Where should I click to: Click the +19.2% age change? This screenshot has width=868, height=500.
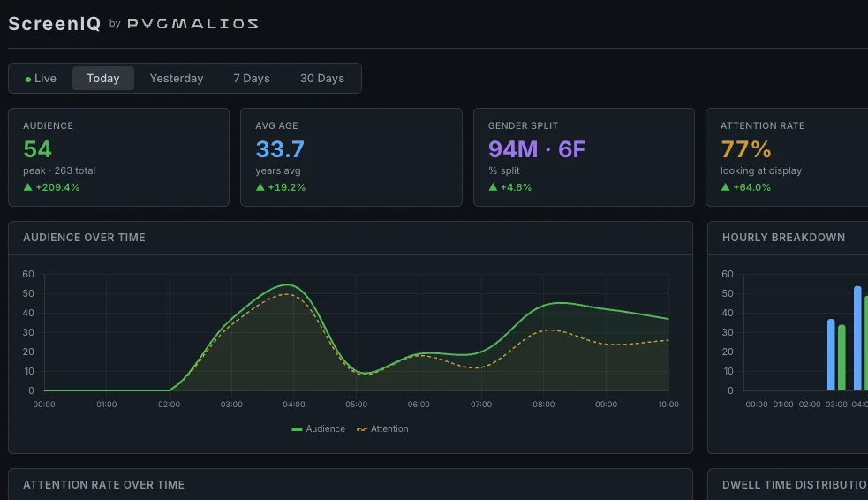point(287,187)
